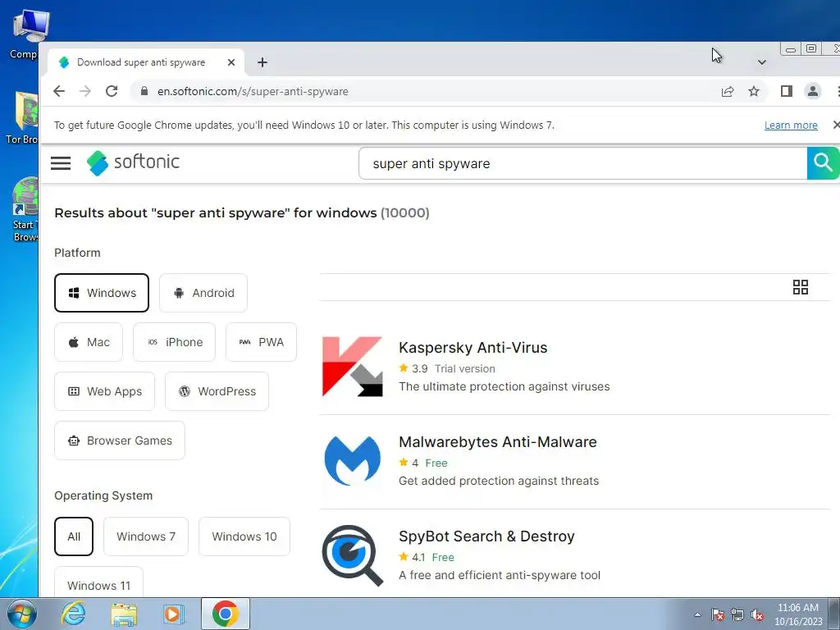Click 'The ultimate protection against viruses' text
The width and height of the screenshot is (840, 630).
tap(504, 387)
